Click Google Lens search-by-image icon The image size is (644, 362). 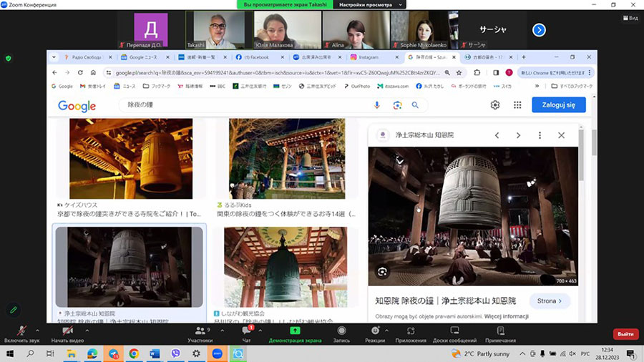point(397,105)
